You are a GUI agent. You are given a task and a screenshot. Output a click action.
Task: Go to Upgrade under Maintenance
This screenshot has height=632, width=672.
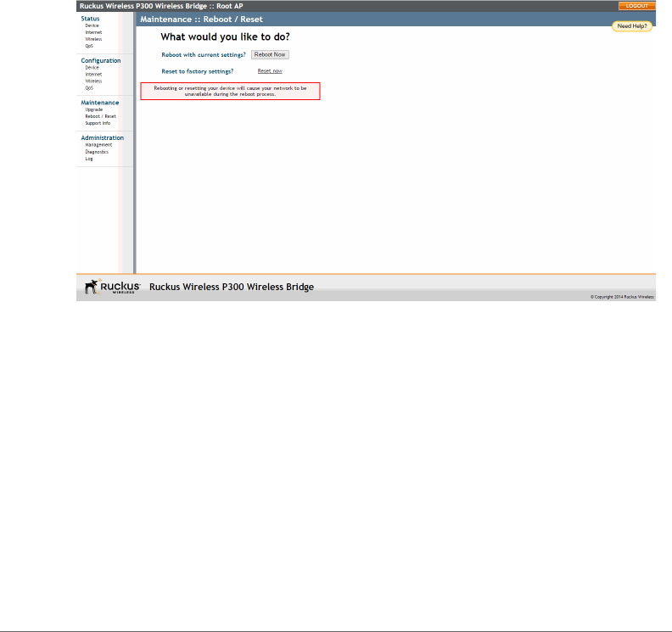pyautogui.click(x=93, y=109)
